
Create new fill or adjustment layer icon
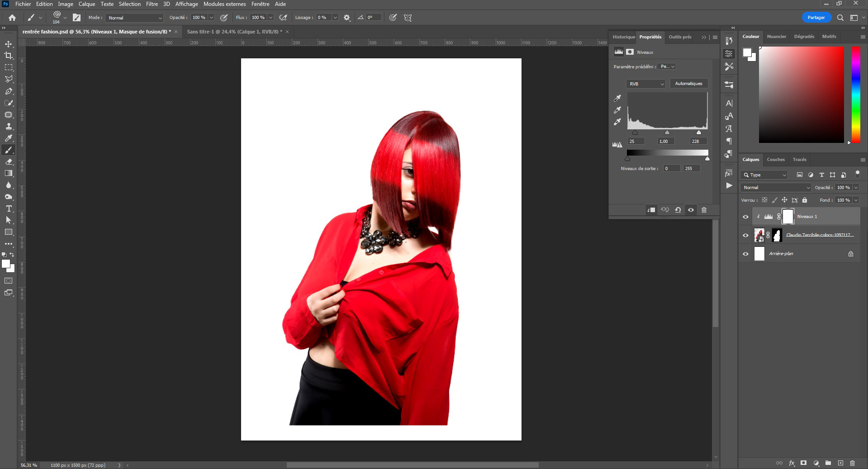point(816,463)
